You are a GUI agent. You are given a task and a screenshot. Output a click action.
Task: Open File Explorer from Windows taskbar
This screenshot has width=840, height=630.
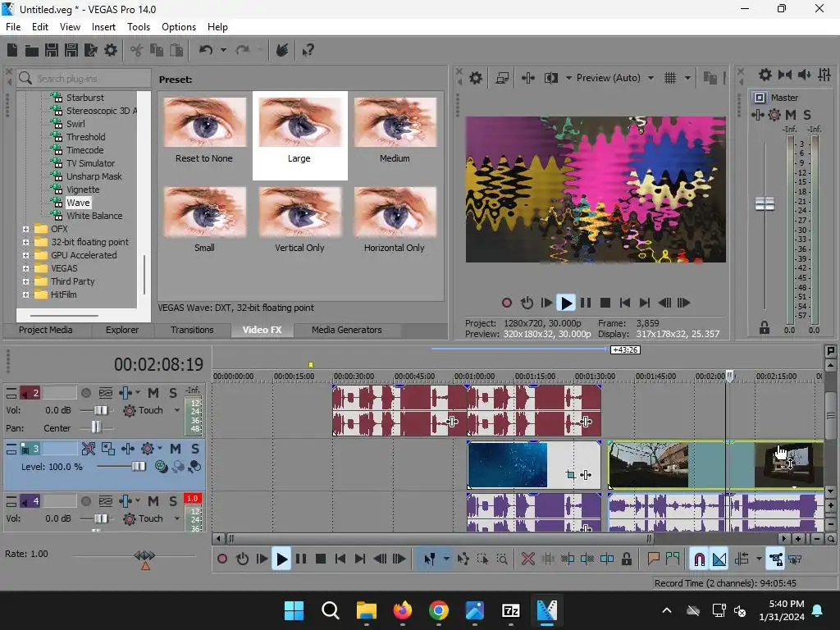pos(367,610)
